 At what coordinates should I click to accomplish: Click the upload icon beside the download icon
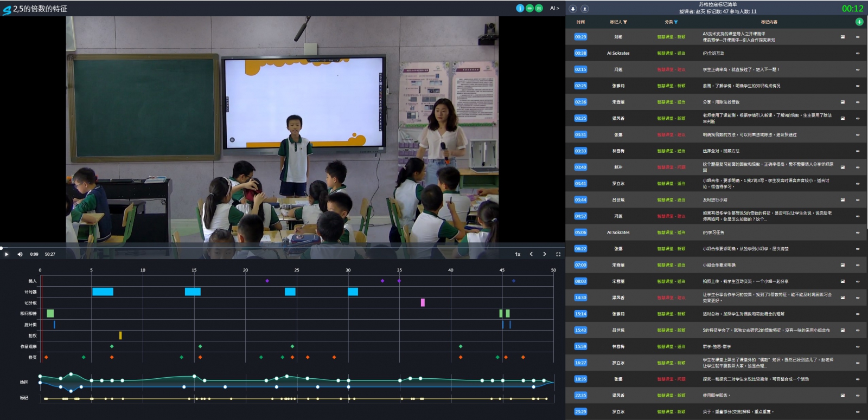tap(584, 9)
